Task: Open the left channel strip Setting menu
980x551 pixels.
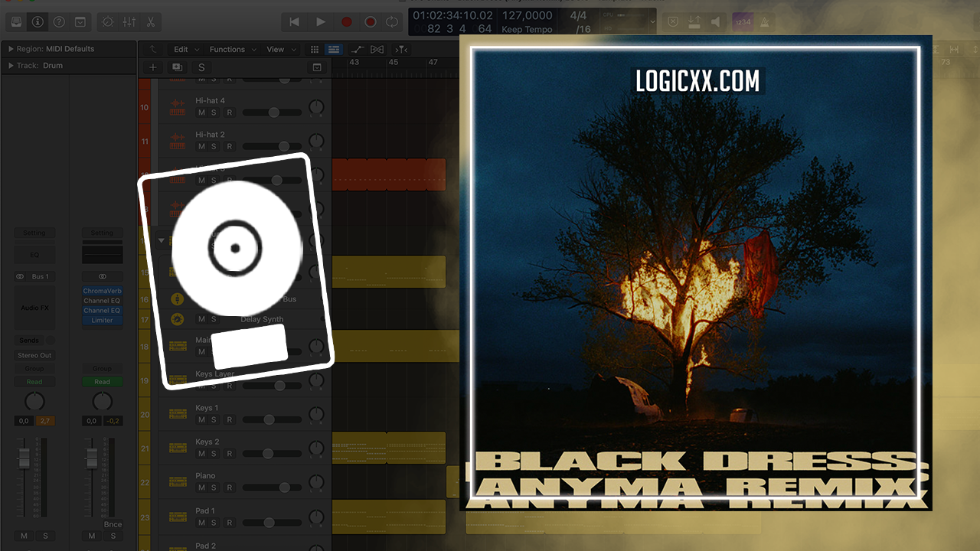Action: (34, 233)
